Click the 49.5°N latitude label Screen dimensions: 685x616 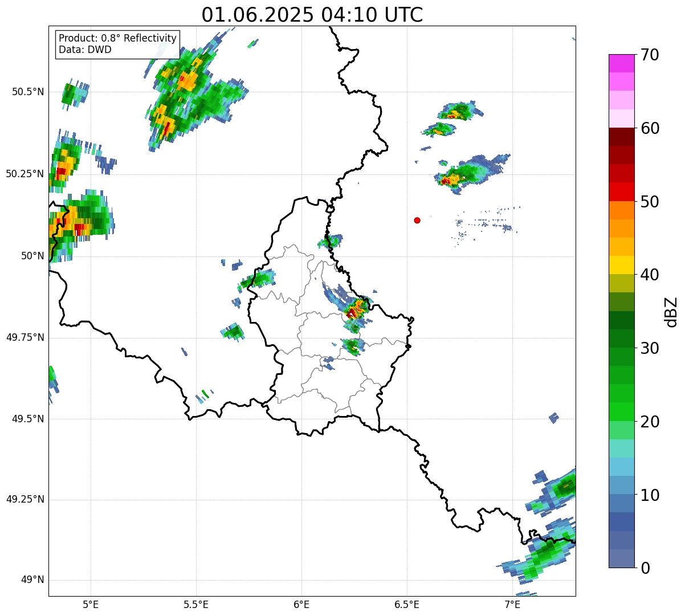[x=28, y=419]
